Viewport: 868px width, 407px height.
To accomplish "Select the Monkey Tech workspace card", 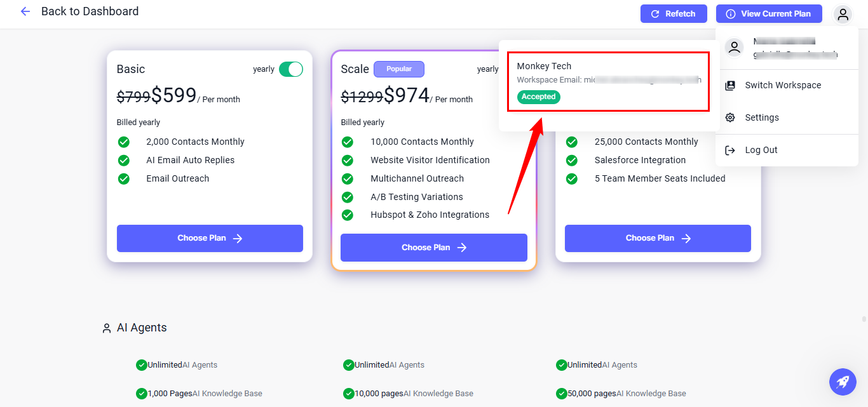I will point(608,82).
